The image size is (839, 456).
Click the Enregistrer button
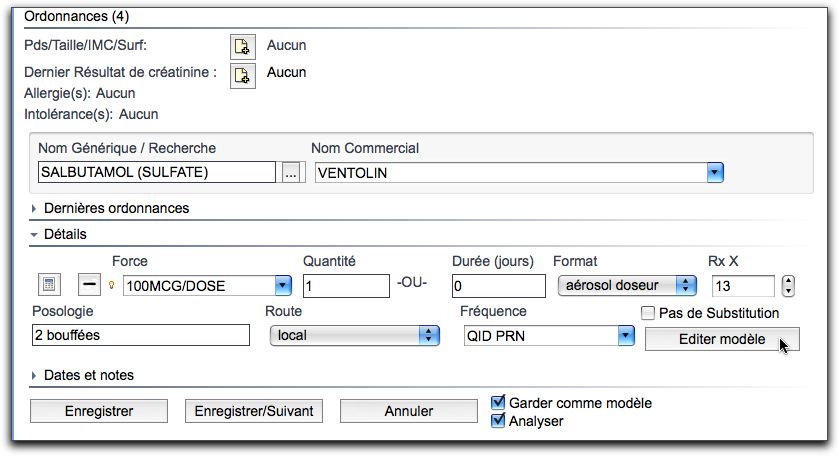point(99,411)
